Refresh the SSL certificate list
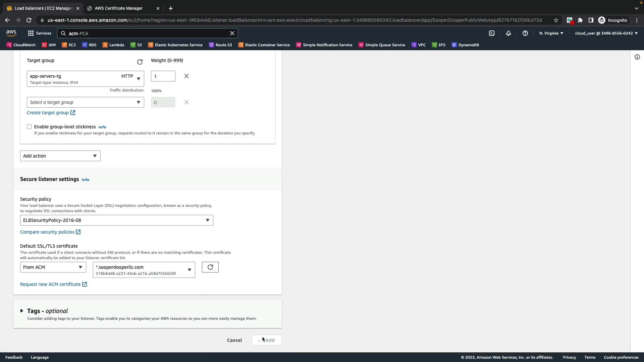Screen dimensions: 644x362 [x=210, y=267]
